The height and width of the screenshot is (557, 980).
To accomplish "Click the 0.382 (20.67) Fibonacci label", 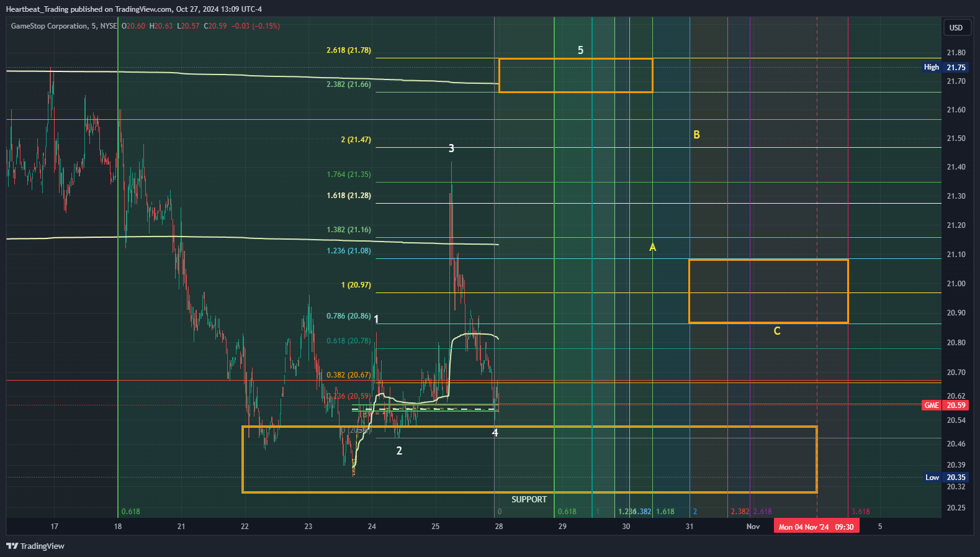I will click(349, 375).
